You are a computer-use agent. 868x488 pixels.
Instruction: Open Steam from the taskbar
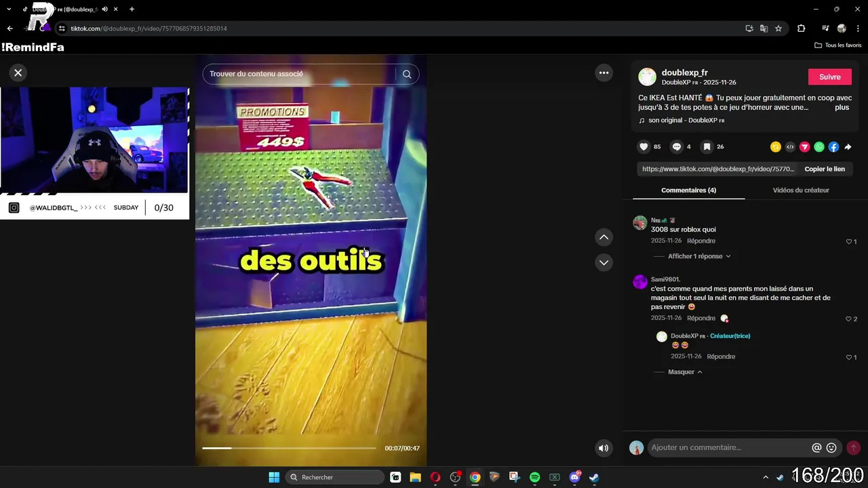tap(594, 477)
